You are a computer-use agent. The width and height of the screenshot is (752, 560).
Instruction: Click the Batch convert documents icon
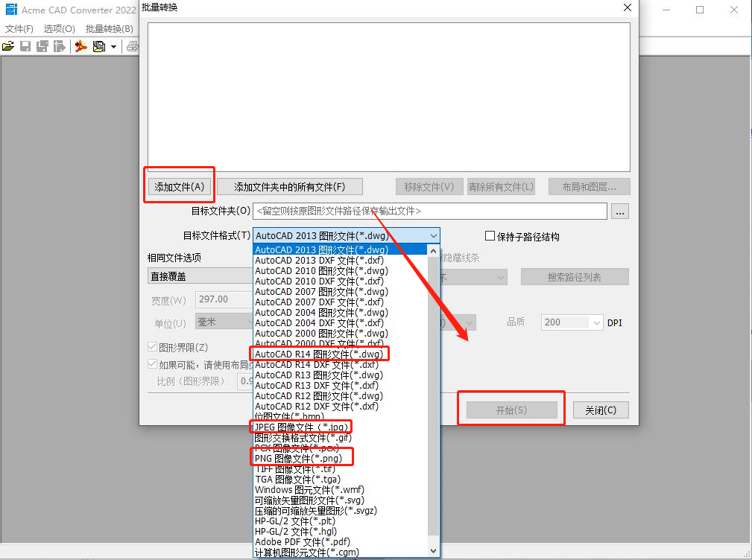pyautogui.click(x=99, y=46)
